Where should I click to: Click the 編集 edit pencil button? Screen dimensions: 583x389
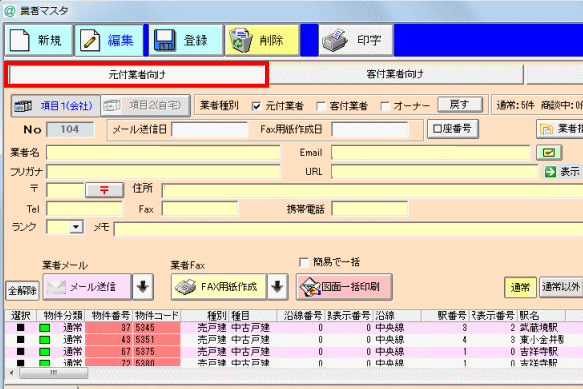pyautogui.click(x=109, y=40)
